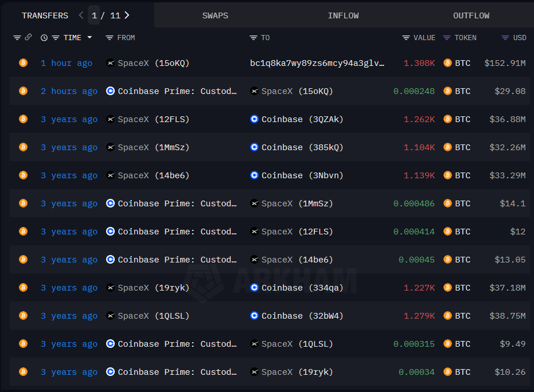Open the '1 hour ago' transaction link

pyautogui.click(x=67, y=63)
